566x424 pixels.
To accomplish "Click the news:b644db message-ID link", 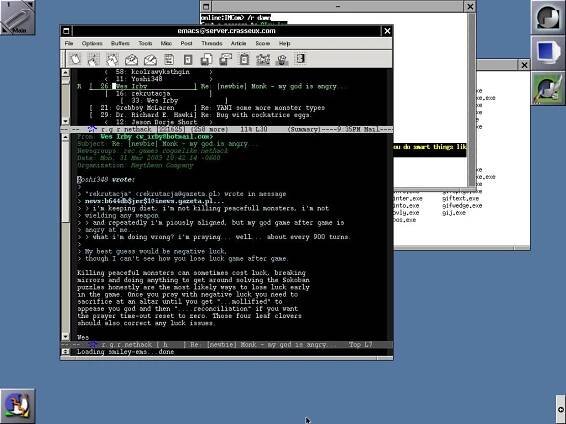I will (154, 201).
